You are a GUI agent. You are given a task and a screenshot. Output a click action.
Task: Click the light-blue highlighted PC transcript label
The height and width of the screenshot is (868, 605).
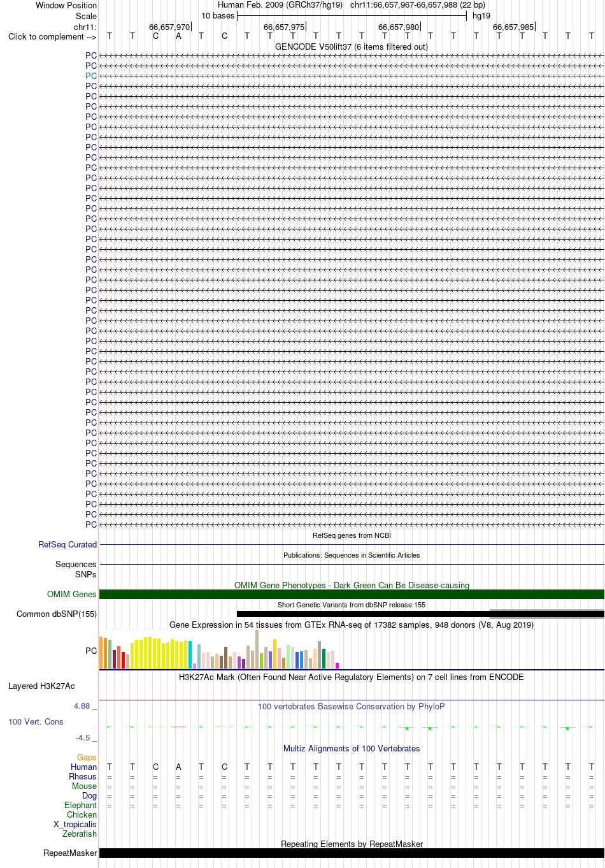[x=91, y=76]
